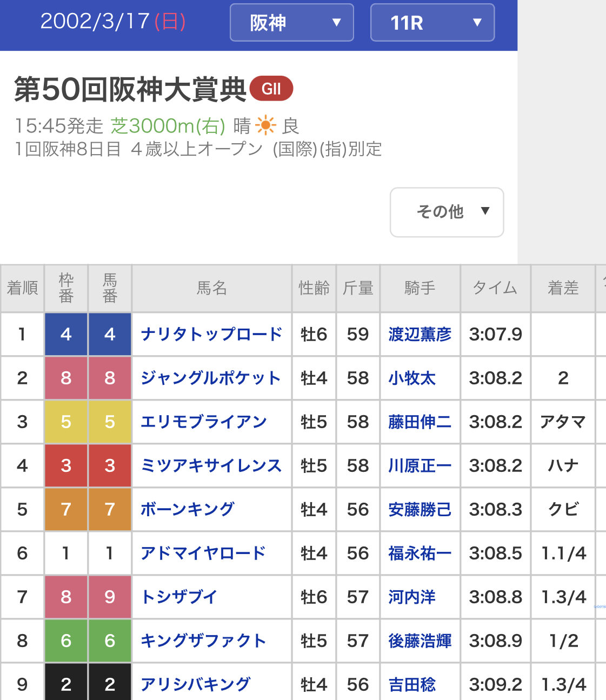This screenshot has width=606, height=700.
Task: View jockey 福永祐一 profile
Action: [x=419, y=553]
